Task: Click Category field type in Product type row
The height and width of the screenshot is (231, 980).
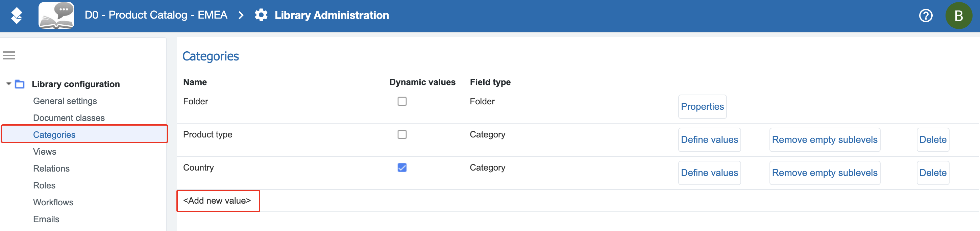Action: pyautogui.click(x=487, y=134)
